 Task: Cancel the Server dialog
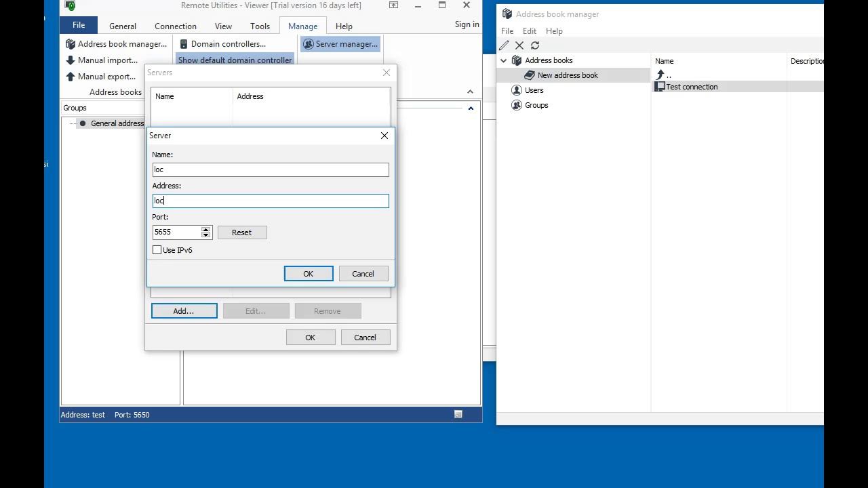[363, 274]
